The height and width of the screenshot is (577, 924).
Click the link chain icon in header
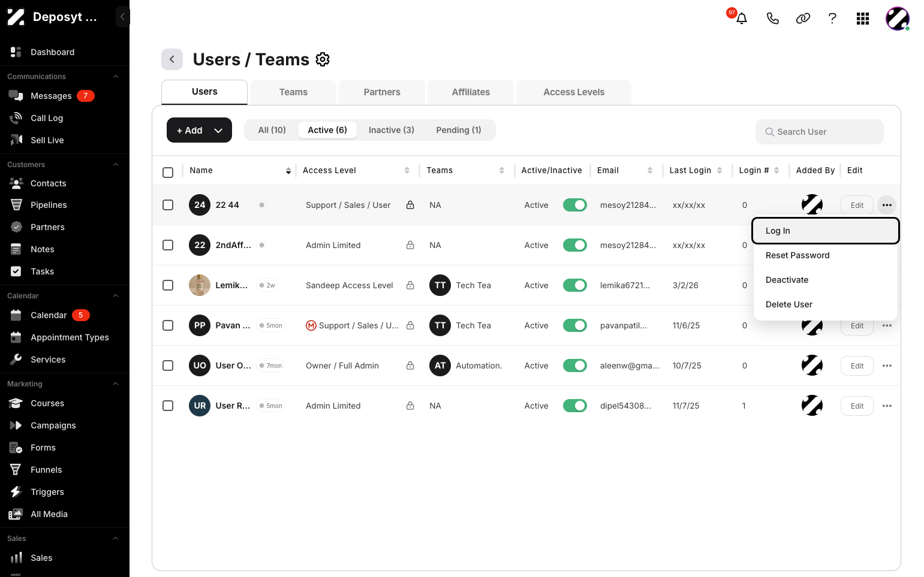coord(803,19)
